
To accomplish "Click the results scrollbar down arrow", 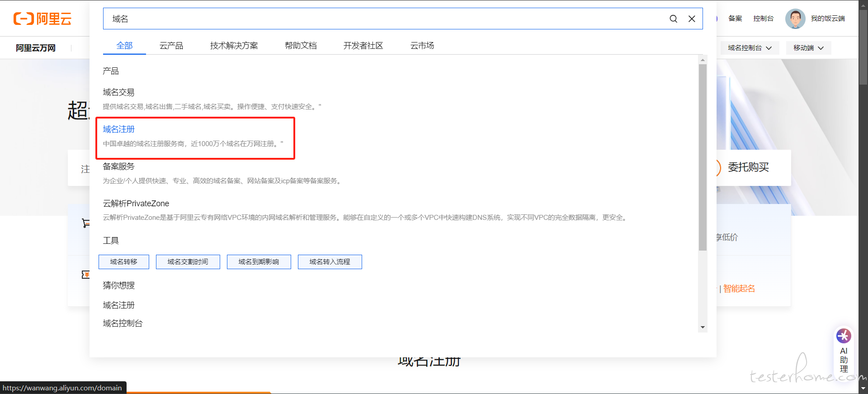I will point(703,328).
